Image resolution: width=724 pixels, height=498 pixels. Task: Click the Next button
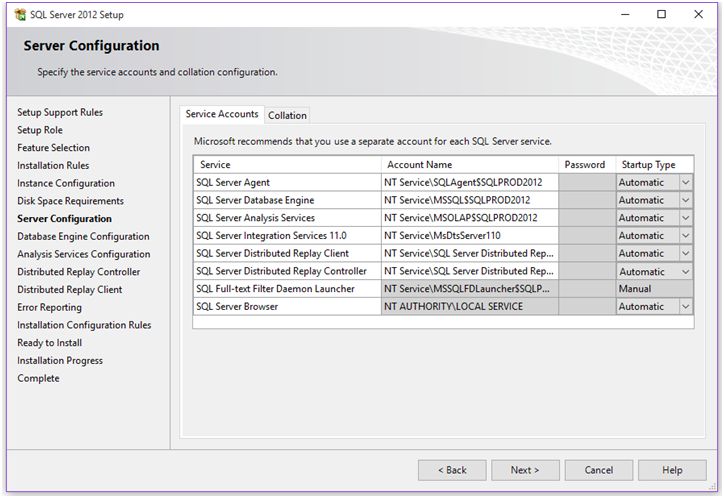click(x=525, y=470)
